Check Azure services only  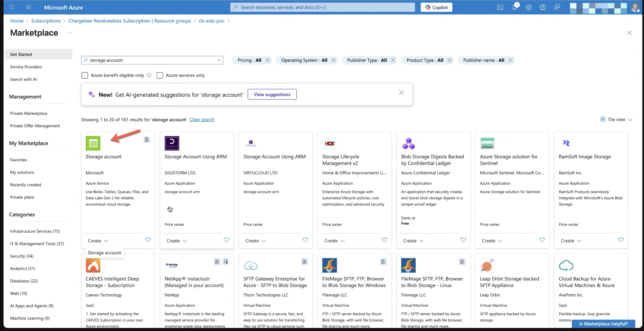pos(160,75)
